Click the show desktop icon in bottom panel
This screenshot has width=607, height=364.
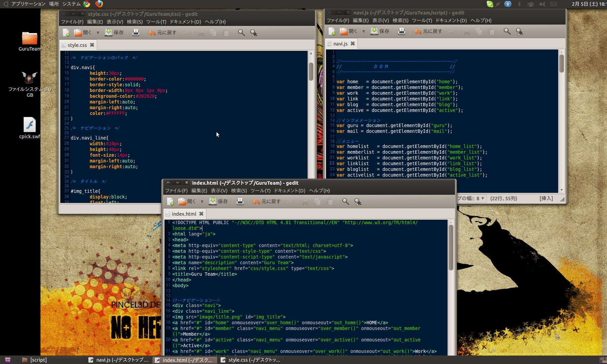(x=8, y=360)
